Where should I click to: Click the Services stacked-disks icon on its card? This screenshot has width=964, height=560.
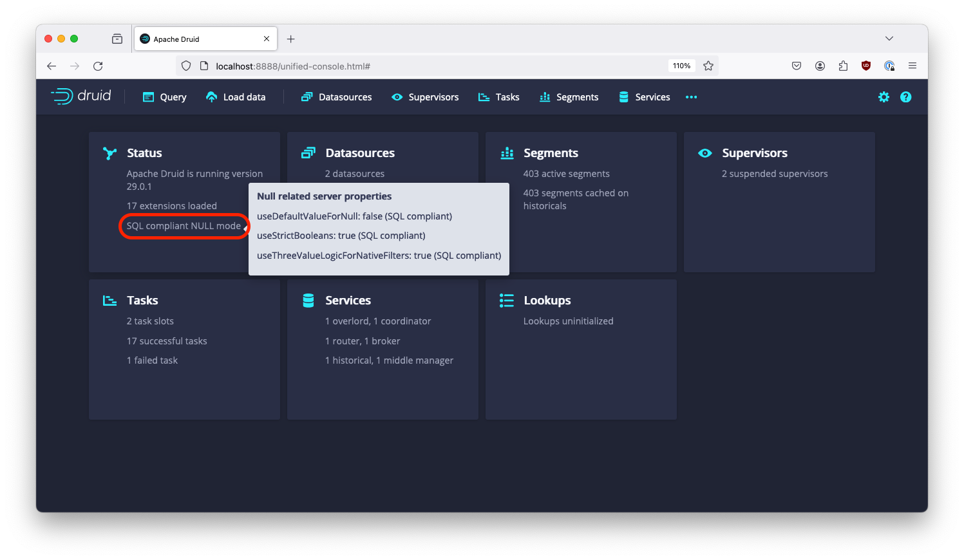pos(308,300)
